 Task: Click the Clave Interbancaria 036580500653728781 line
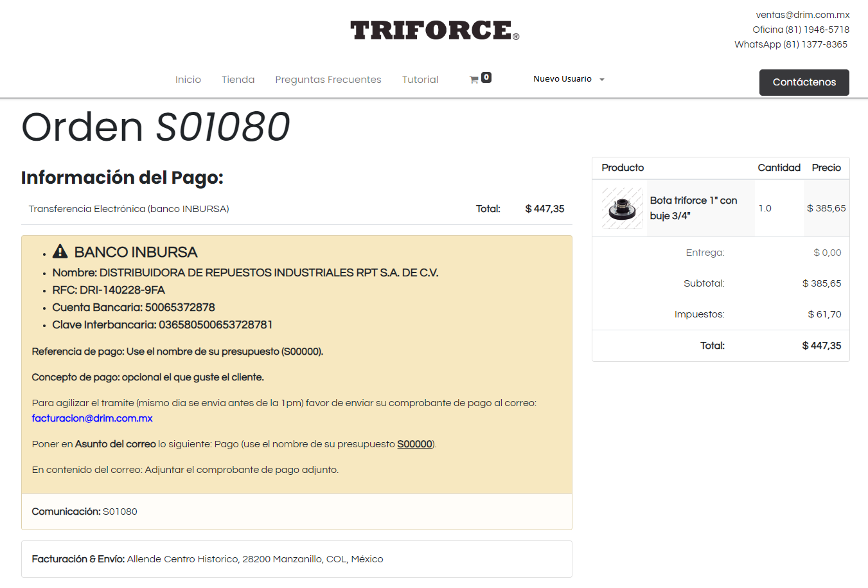[163, 325]
